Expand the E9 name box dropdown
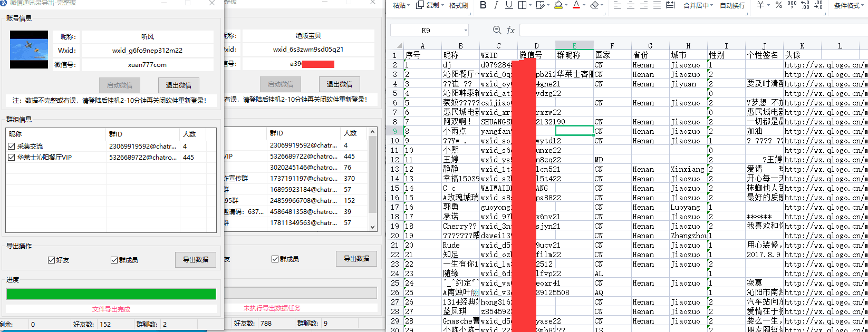The image size is (868, 332). 466,31
